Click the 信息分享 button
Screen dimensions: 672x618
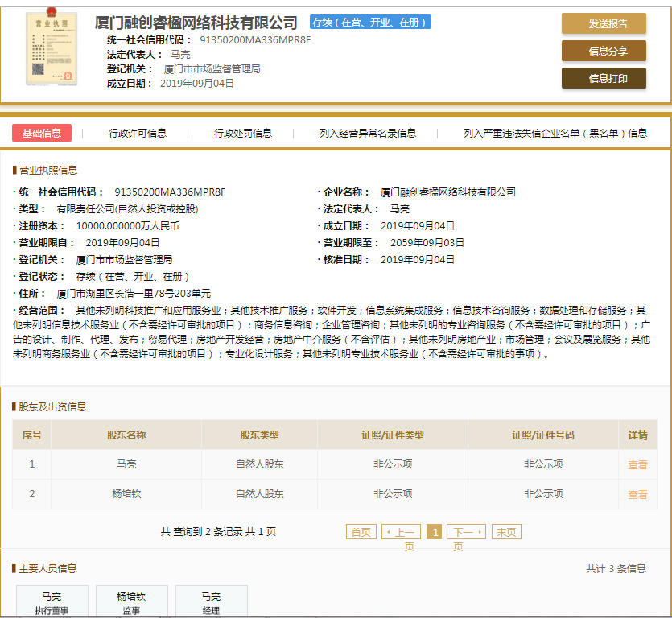coord(604,51)
